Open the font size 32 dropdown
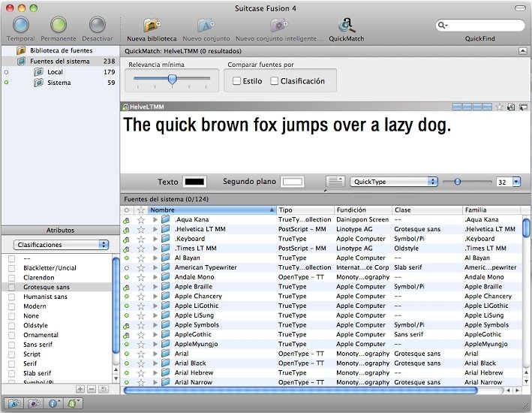532x413 pixels. [516, 182]
